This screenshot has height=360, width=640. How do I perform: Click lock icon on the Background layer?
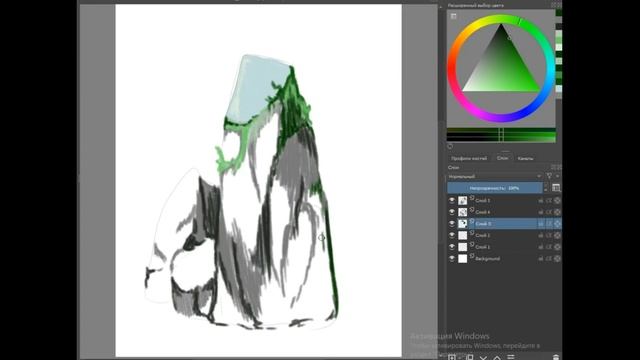pos(541,259)
